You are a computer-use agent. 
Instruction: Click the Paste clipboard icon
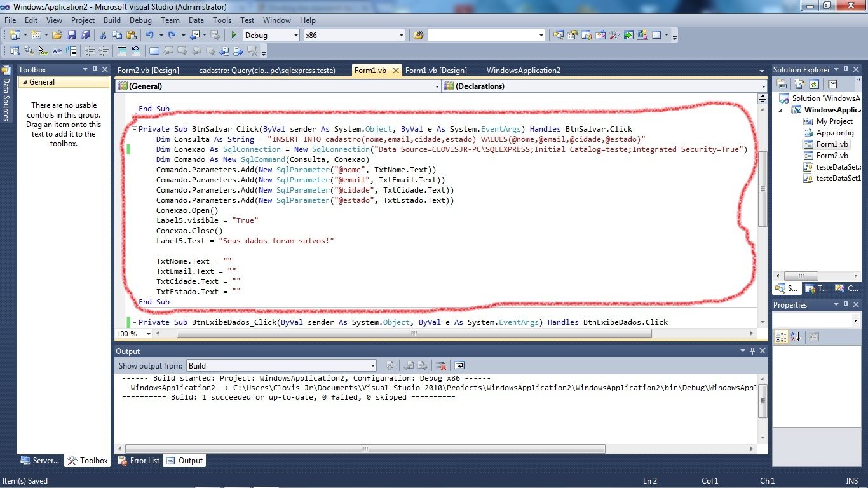click(x=130, y=36)
